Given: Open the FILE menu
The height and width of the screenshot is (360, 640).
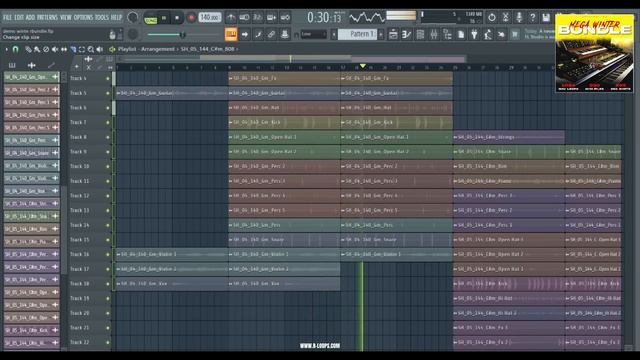Looking at the screenshot, I should (7, 18).
